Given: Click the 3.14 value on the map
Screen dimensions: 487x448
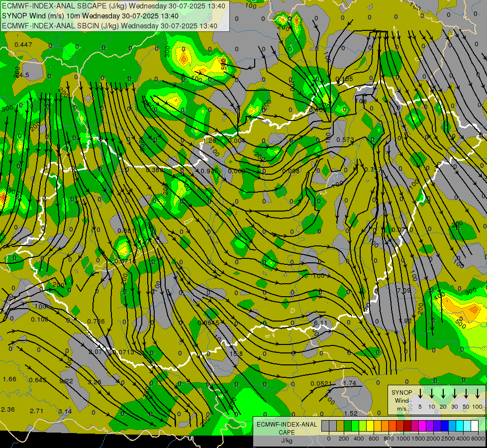Looking at the screenshot, I should [65, 412].
